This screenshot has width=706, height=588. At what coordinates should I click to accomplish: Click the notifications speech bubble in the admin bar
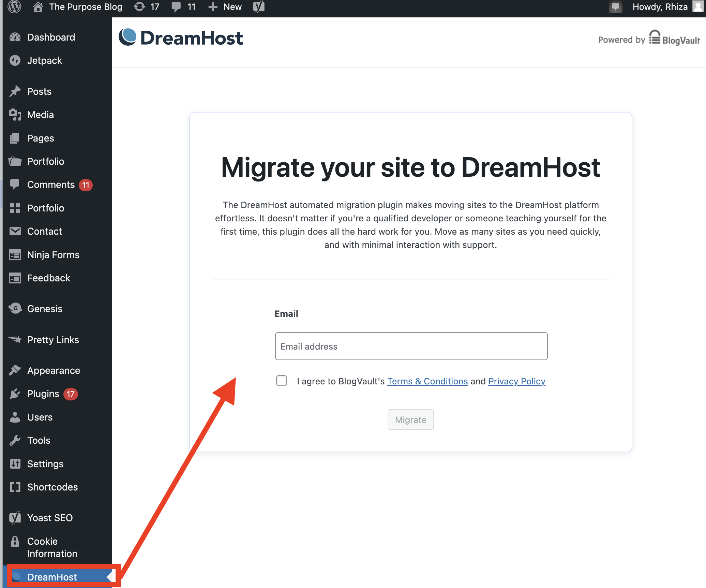point(616,6)
